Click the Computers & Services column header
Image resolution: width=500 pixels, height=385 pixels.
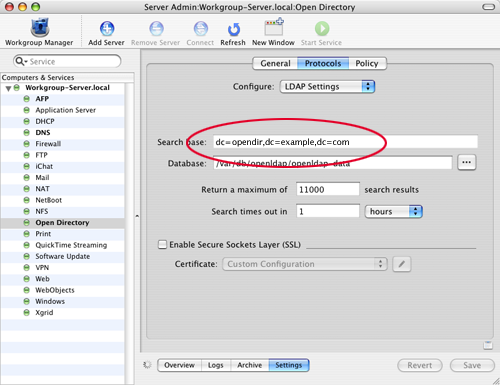67,77
